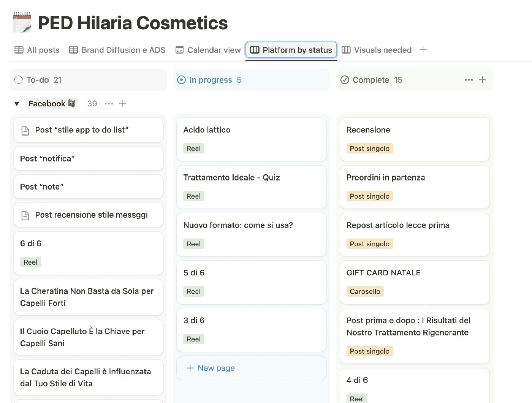532x403 pixels.
Task: Open the All posts table view tab
Action: (x=37, y=50)
